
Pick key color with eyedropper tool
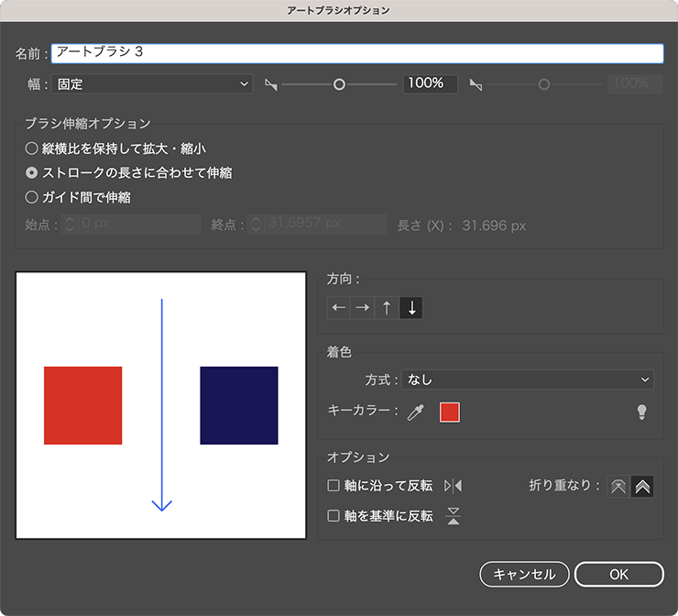[416, 412]
